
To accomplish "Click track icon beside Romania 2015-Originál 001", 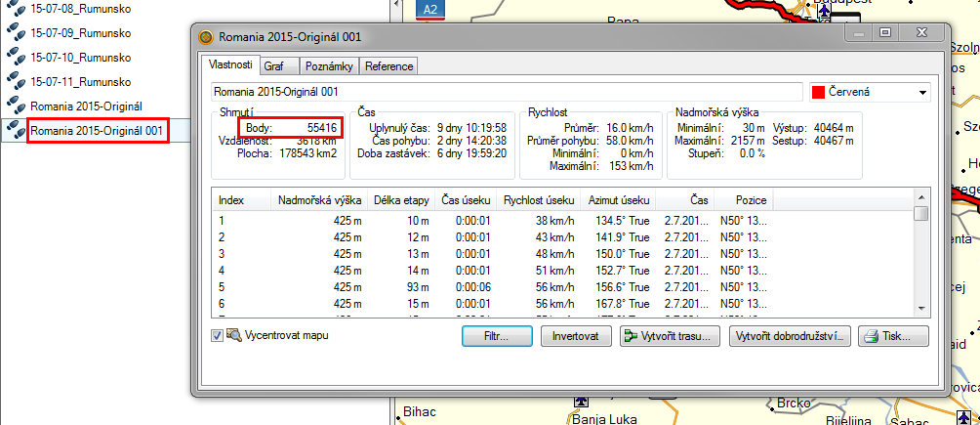I will tap(16, 130).
